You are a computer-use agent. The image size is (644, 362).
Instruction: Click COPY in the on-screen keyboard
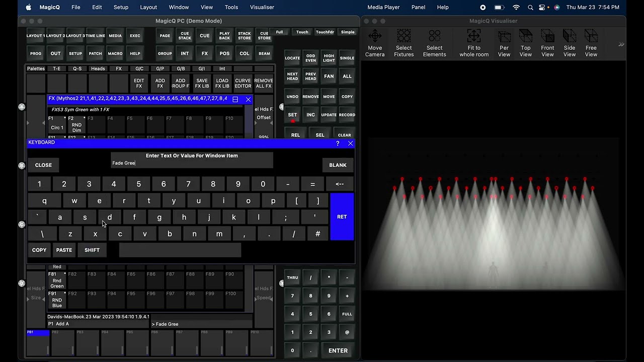(x=39, y=250)
